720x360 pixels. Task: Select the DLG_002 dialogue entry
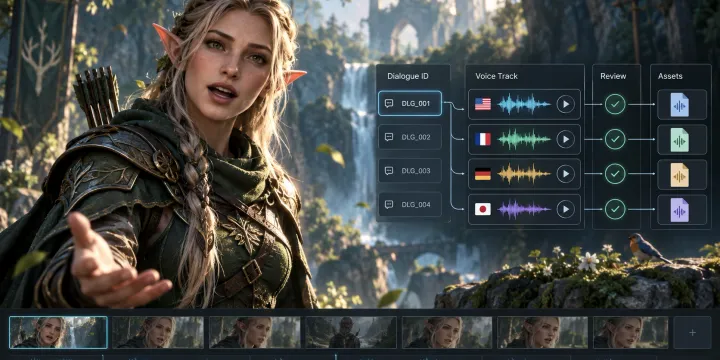[x=410, y=137]
